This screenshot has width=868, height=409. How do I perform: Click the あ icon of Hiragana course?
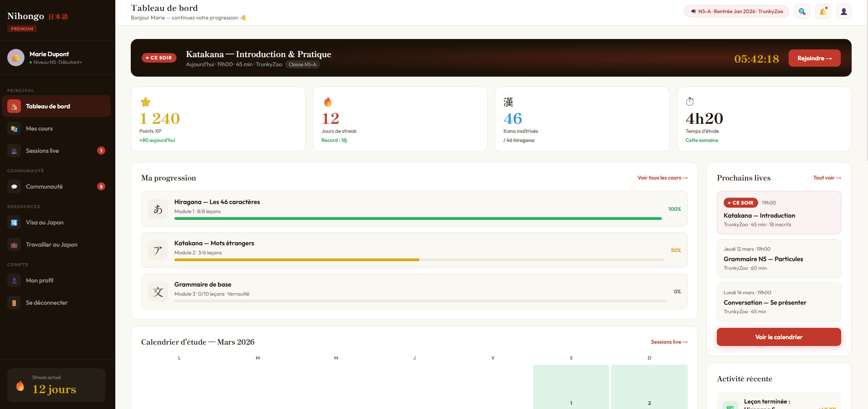point(158,209)
